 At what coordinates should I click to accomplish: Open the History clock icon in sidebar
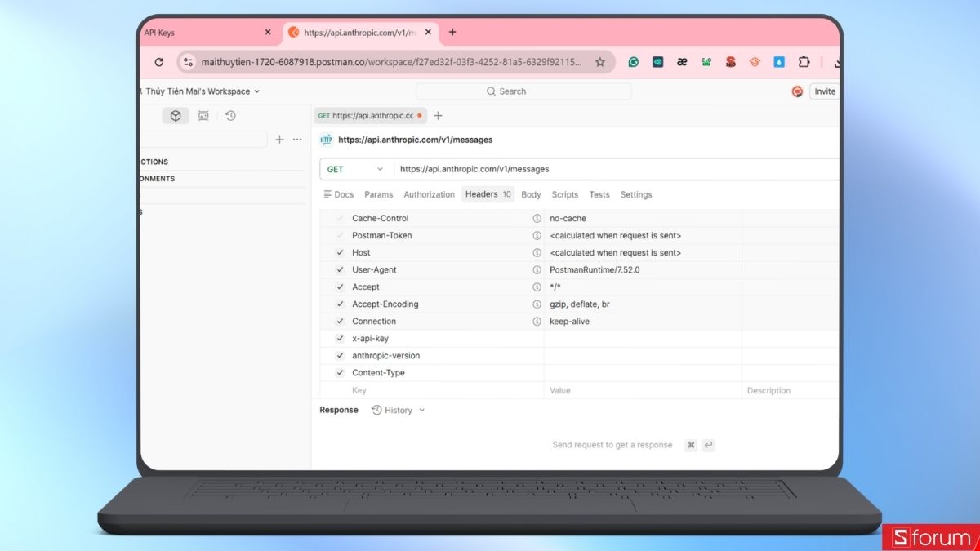[x=230, y=116]
